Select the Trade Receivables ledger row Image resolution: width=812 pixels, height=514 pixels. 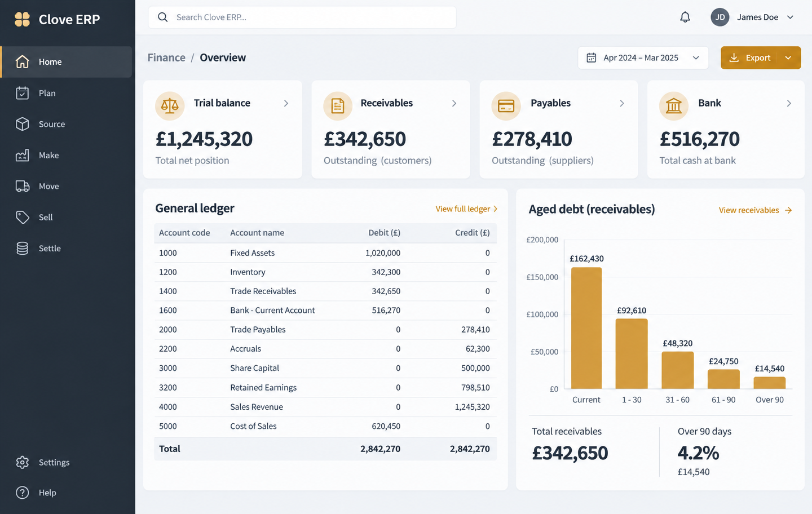(x=325, y=291)
